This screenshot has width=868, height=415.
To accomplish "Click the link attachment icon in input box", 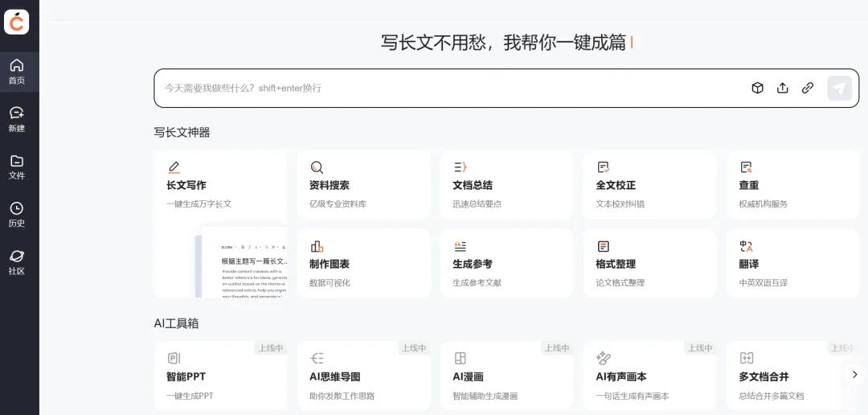I will [x=808, y=88].
